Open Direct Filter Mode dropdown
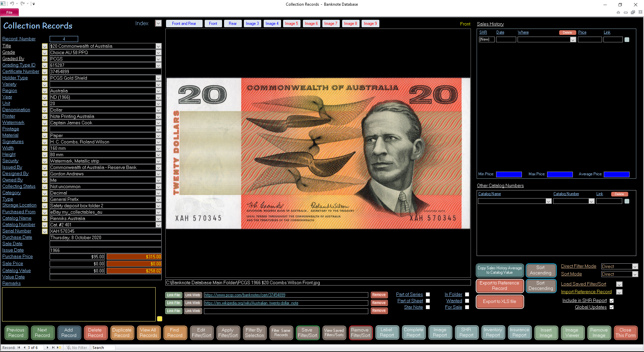This screenshot has width=644, height=352. (x=635, y=267)
